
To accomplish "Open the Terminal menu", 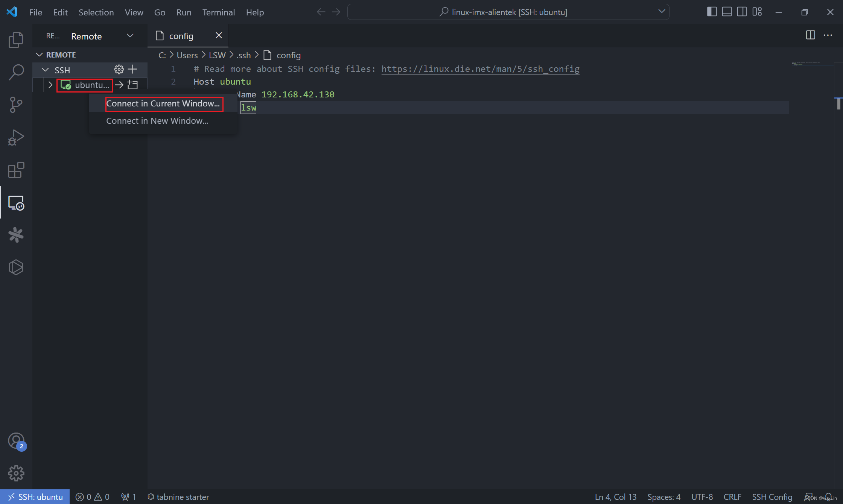I will click(x=218, y=12).
